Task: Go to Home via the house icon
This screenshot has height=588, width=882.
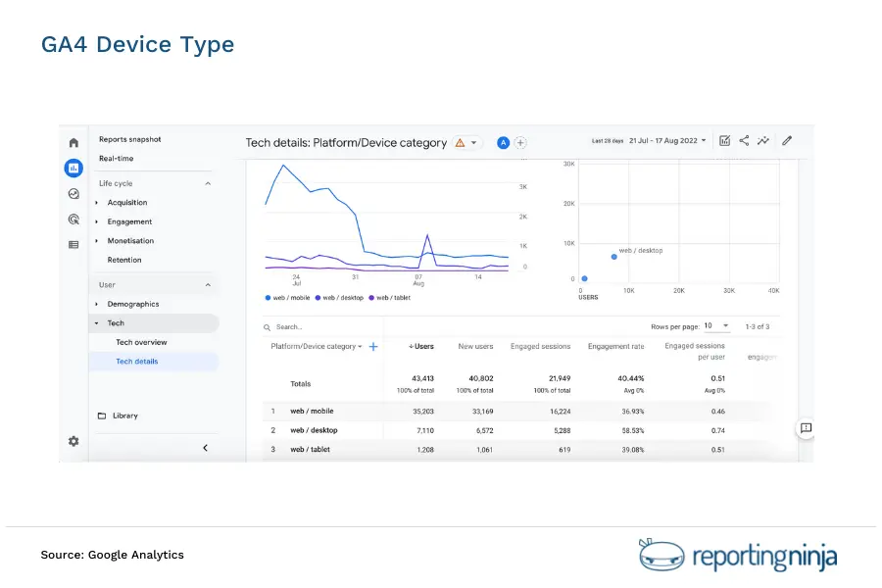Action: coord(73,142)
